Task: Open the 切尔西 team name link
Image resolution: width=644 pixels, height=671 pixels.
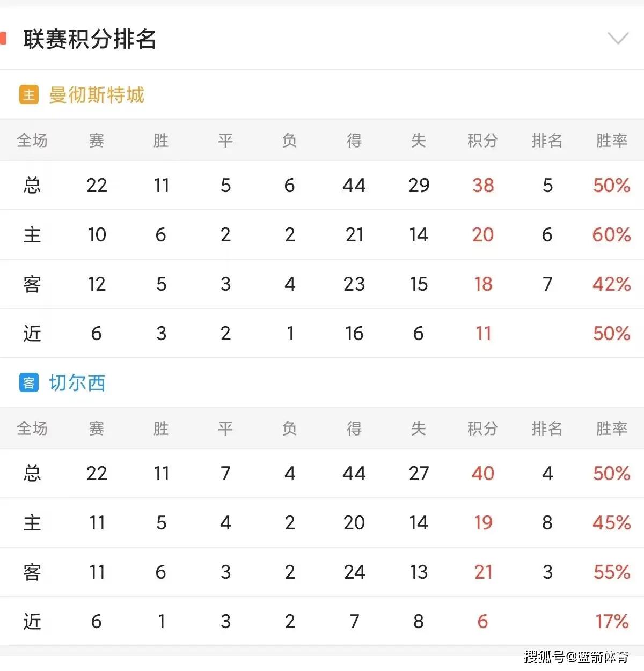Action: point(77,383)
